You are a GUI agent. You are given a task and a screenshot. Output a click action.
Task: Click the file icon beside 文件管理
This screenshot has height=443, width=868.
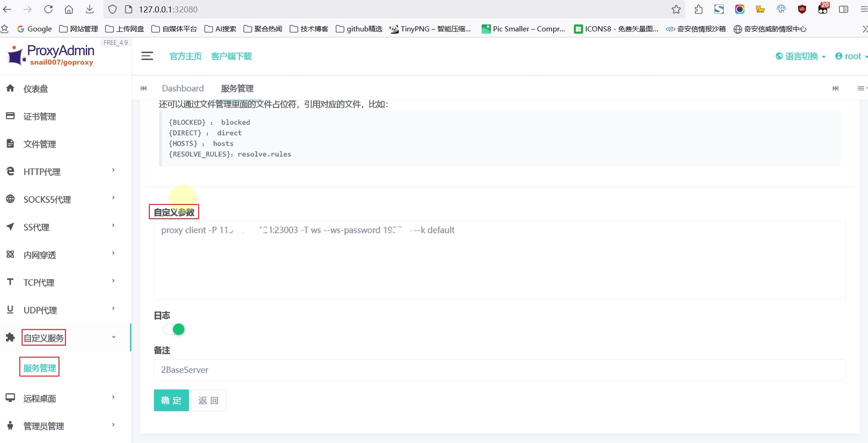click(10, 144)
